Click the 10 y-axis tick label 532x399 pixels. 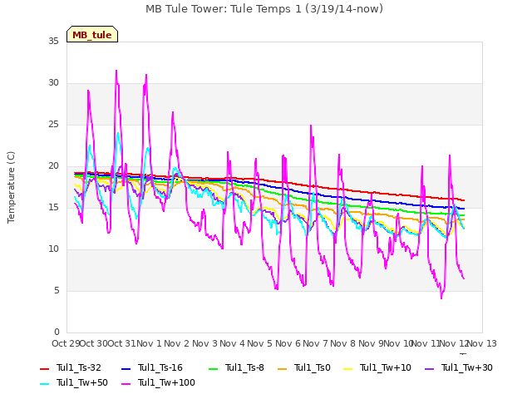[x=53, y=249]
